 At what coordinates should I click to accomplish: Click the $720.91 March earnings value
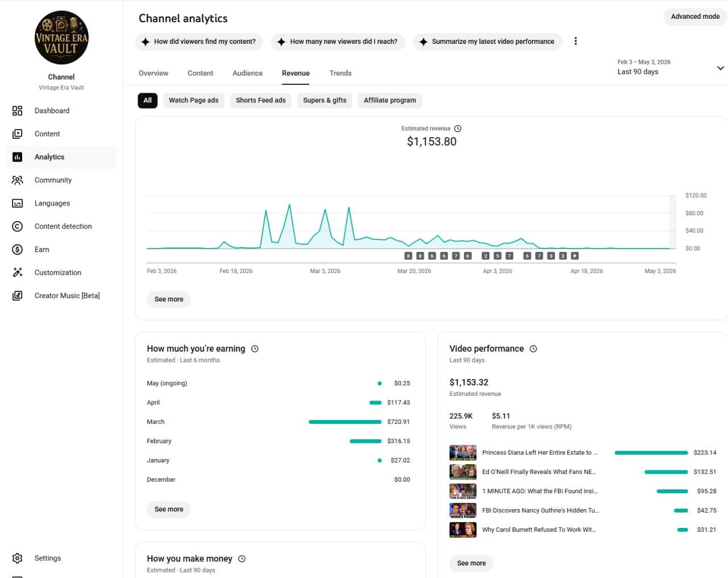(x=399, y=422)
